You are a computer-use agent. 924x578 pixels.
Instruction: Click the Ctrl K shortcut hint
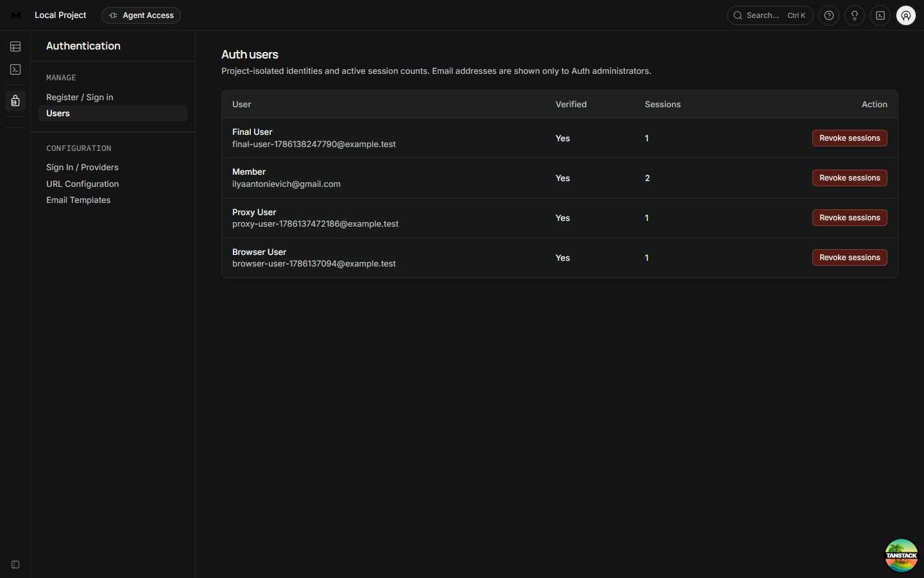coord(796,15)
